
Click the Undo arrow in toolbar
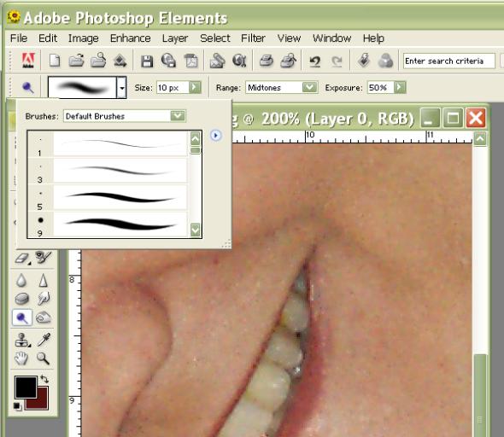(x=315, y=61)
